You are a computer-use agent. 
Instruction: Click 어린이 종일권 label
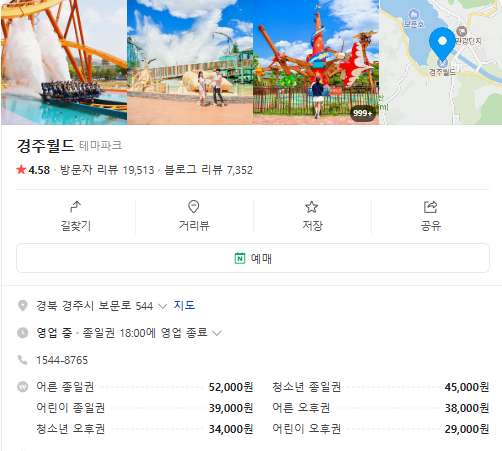coord(71,408)
